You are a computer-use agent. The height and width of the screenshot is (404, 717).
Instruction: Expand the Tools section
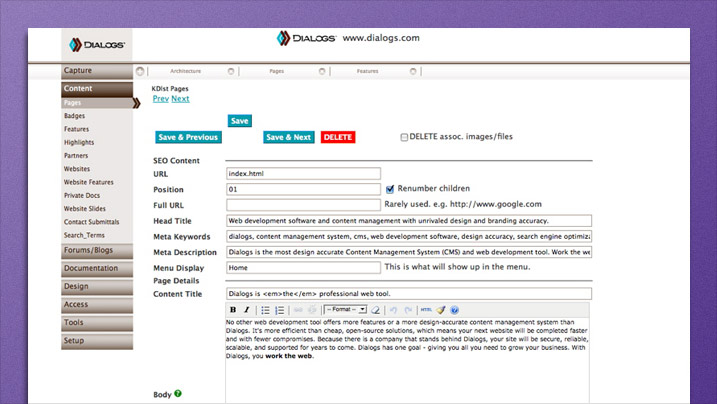coord(97,323)
